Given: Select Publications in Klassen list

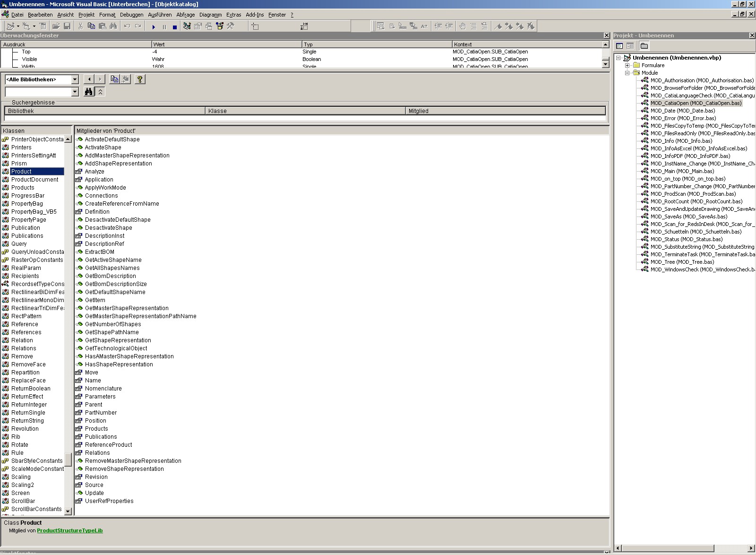Looking at the screenshot, I should 27,236.
